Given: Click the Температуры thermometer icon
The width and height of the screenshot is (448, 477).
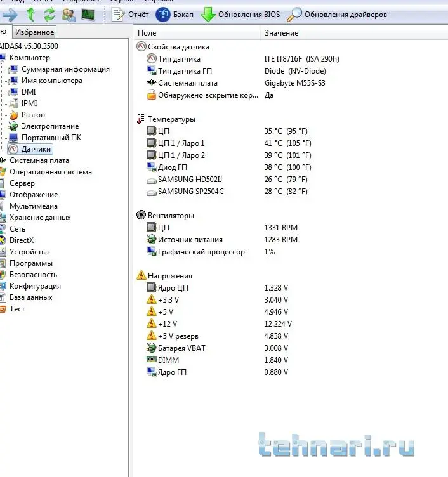Looking at the screenshot, I should pyautogui.click(x=141, y=119).
